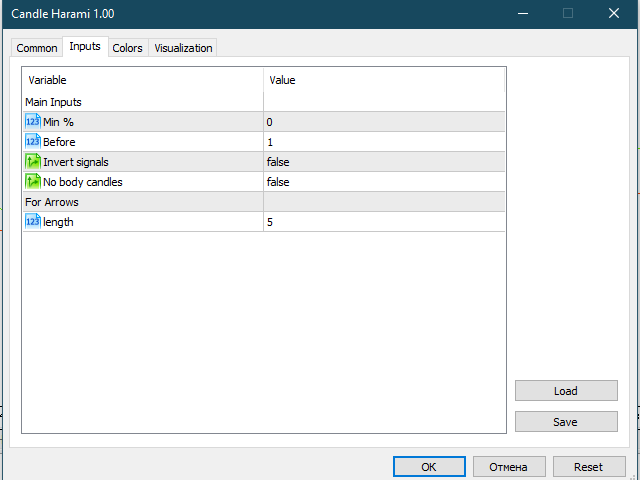Click the integer icon beside Min %

pyautogui.click(x=33, y=122)
